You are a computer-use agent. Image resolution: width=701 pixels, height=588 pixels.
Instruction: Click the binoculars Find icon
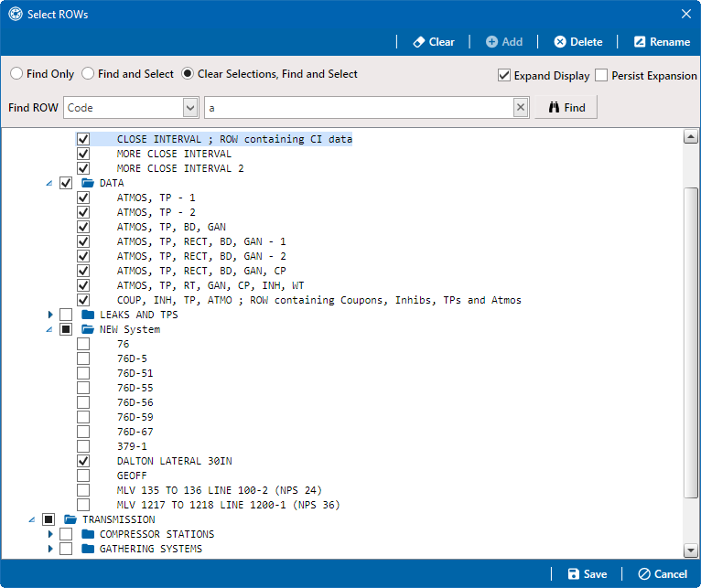[x=554, y=107]
